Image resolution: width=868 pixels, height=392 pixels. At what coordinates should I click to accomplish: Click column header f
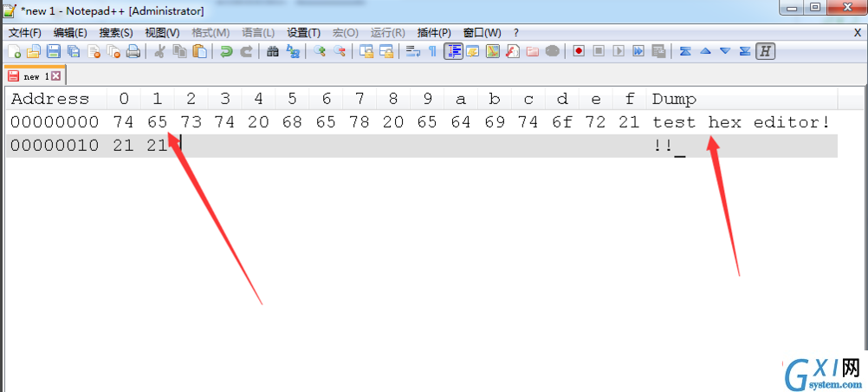630,99
